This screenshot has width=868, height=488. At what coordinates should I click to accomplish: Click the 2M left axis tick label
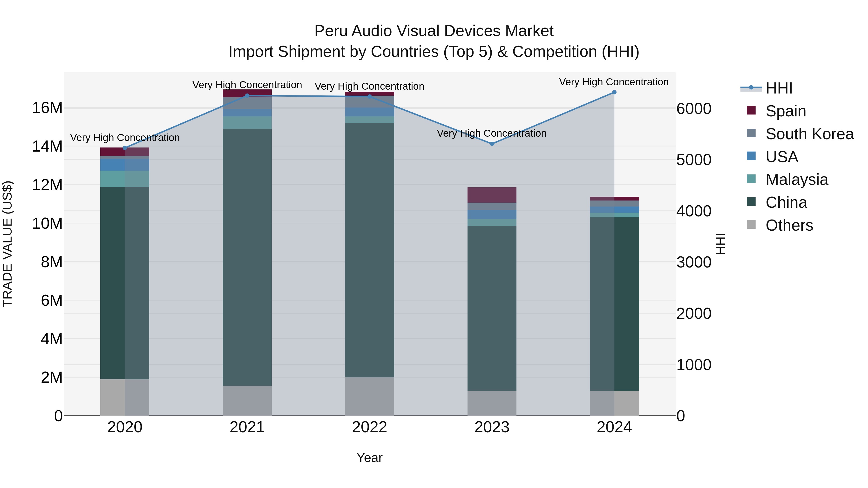click(52, 378)
